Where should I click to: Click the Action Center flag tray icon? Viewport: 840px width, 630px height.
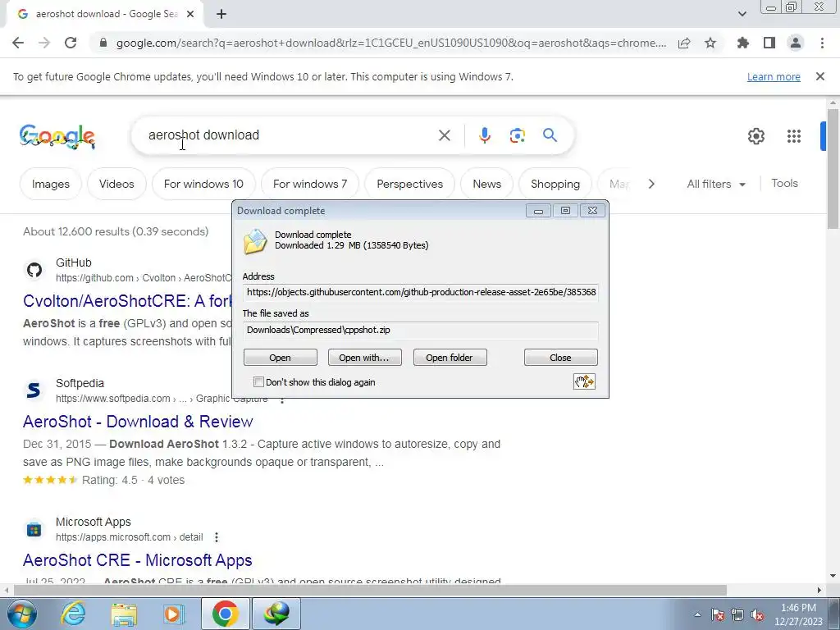[718, 614]
